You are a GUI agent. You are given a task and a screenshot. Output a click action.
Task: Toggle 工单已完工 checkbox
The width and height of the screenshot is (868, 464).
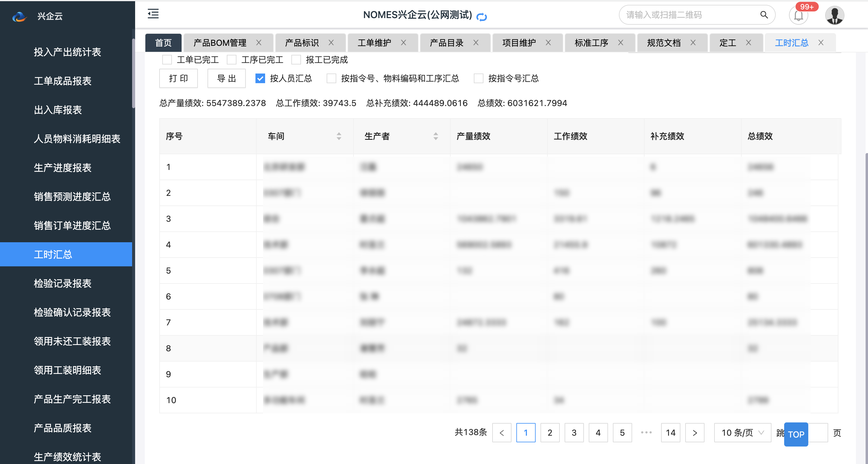(167, 60)
